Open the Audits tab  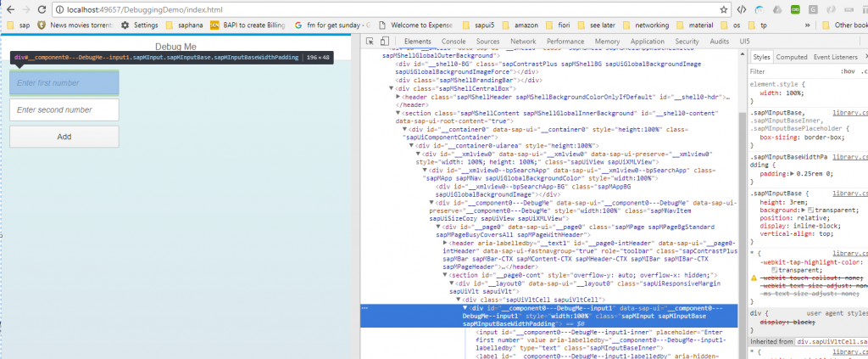pyautogui.click(x=719, y=42)
